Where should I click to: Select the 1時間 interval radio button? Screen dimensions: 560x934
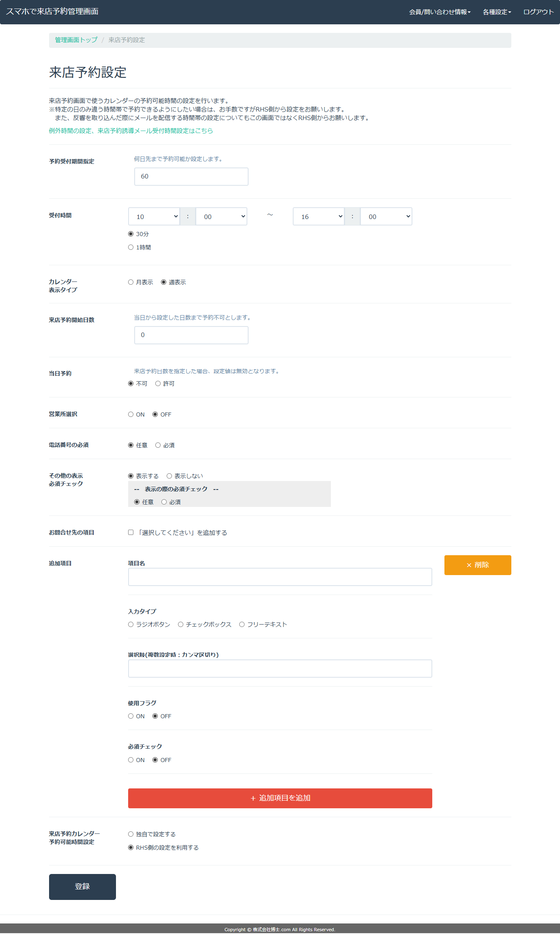pyautogui.click(x=131, y=247)
